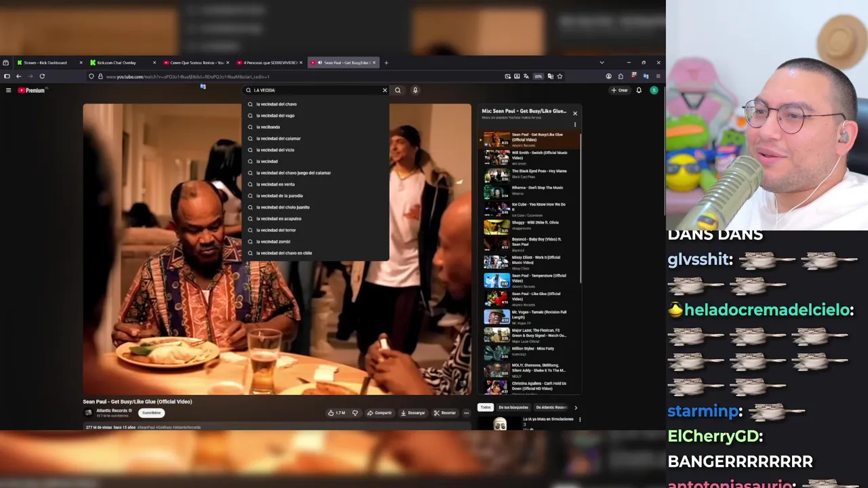Share the video via Compartir
Image resolution: width=868 pixels, height=488 pixels.
[380, 413]
